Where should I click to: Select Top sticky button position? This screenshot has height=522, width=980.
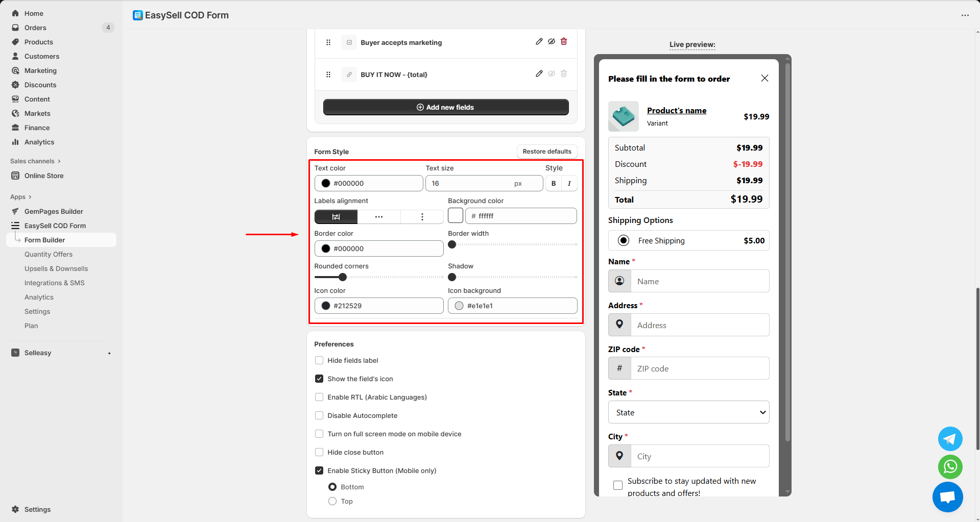332,502
